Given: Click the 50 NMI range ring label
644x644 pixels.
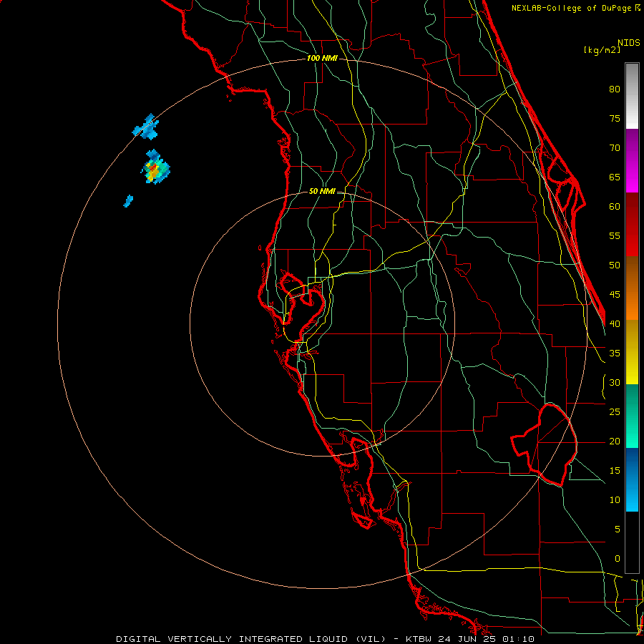Looking at the screenshot, I should [x=322, y=191].
